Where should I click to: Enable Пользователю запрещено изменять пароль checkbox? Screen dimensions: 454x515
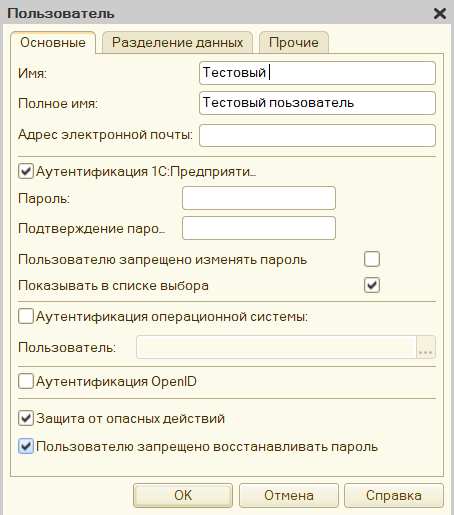click(x=372, y=259)
